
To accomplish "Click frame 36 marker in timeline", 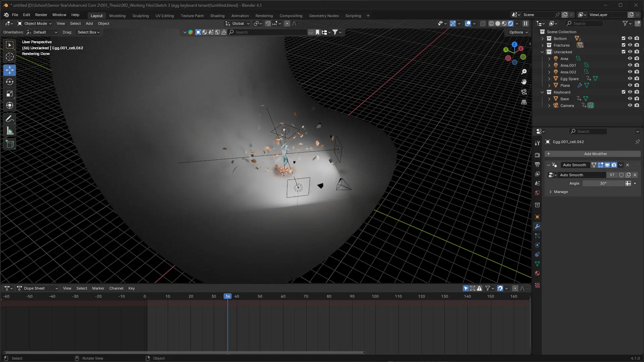I will (x=228, y=296).
